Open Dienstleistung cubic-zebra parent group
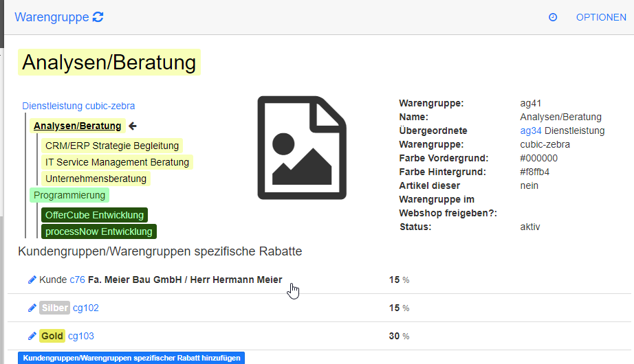This screenshot has width=634, height=364. (78, 106)
